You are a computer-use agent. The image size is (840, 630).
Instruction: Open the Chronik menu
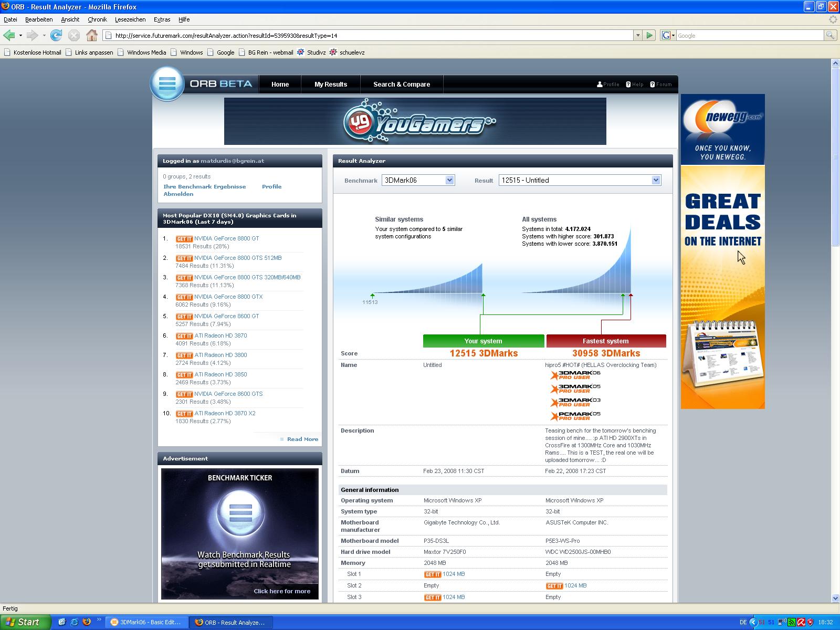[97, 19]
